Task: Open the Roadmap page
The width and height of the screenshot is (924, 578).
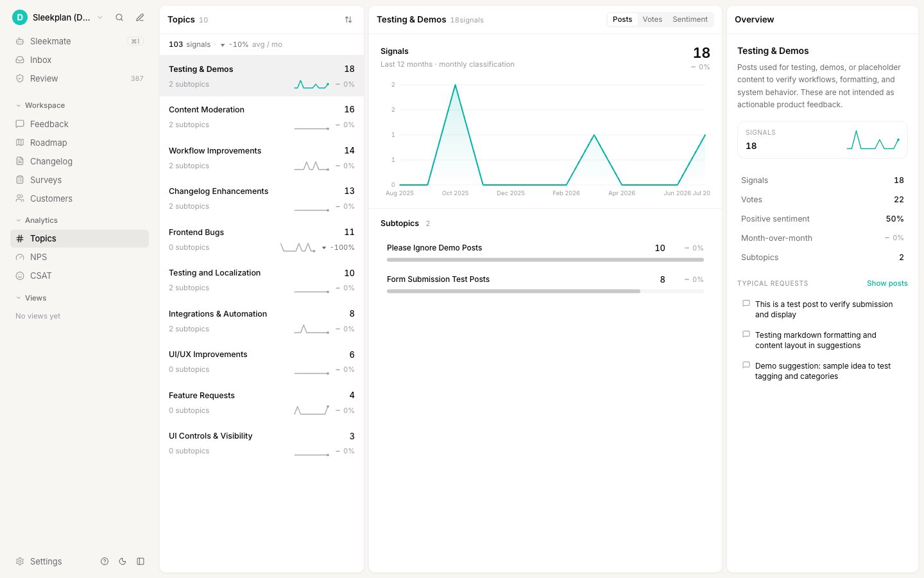Action: (80, 143)
